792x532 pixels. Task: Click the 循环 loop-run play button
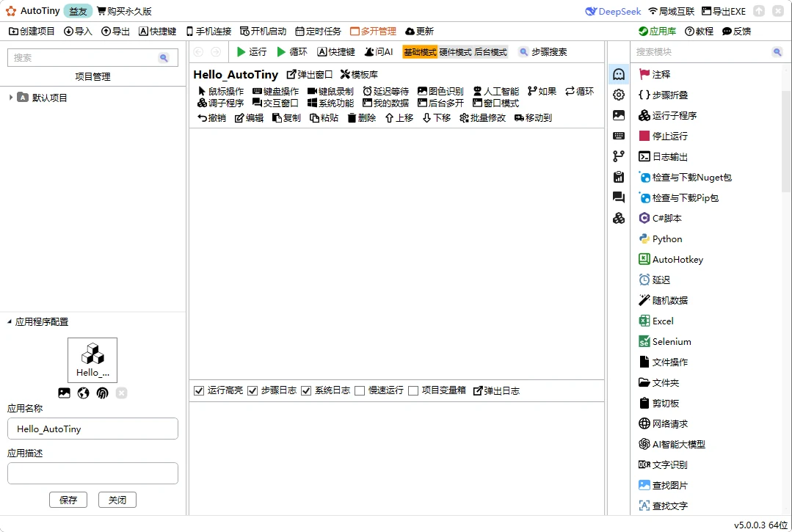[x=292, y=52]
